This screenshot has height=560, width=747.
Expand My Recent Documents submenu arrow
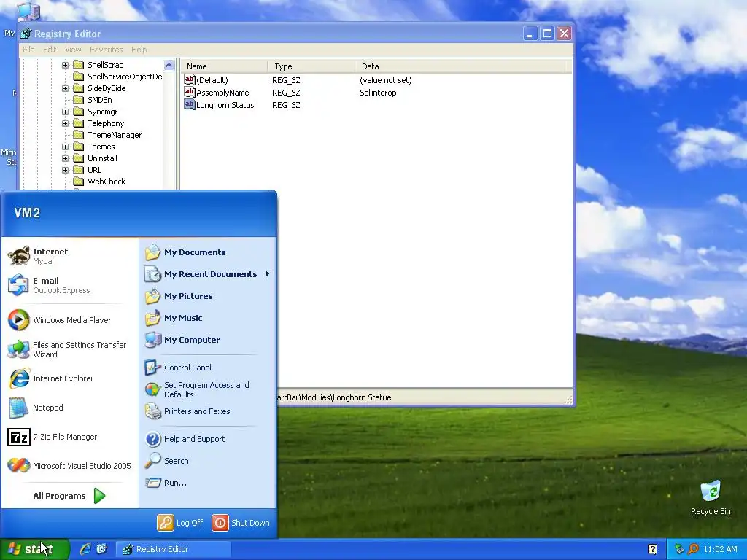pyautogui.click(x=268, y=274)
